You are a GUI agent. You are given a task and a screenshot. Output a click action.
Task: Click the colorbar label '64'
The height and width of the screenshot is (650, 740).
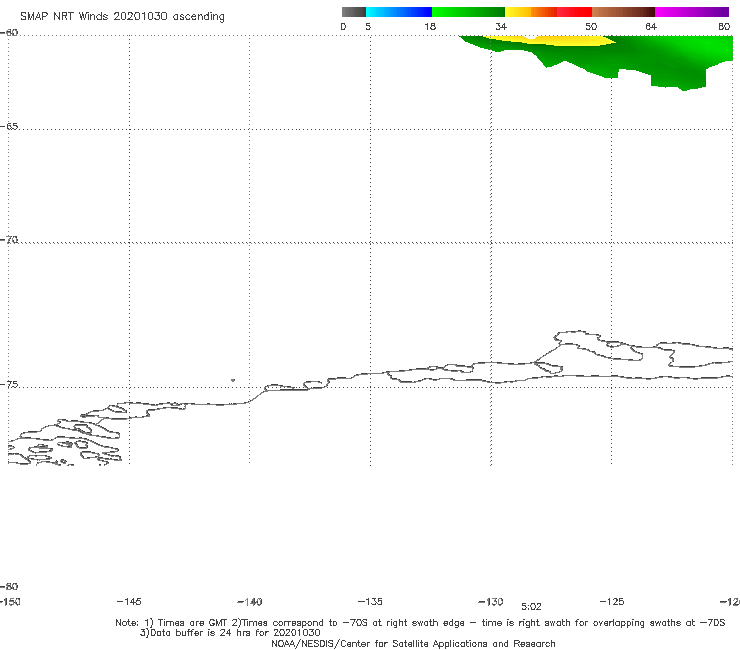click(x=651, y=26)
